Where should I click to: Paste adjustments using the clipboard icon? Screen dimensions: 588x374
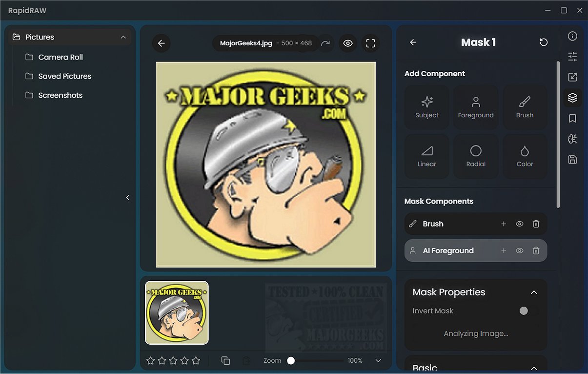246,361
